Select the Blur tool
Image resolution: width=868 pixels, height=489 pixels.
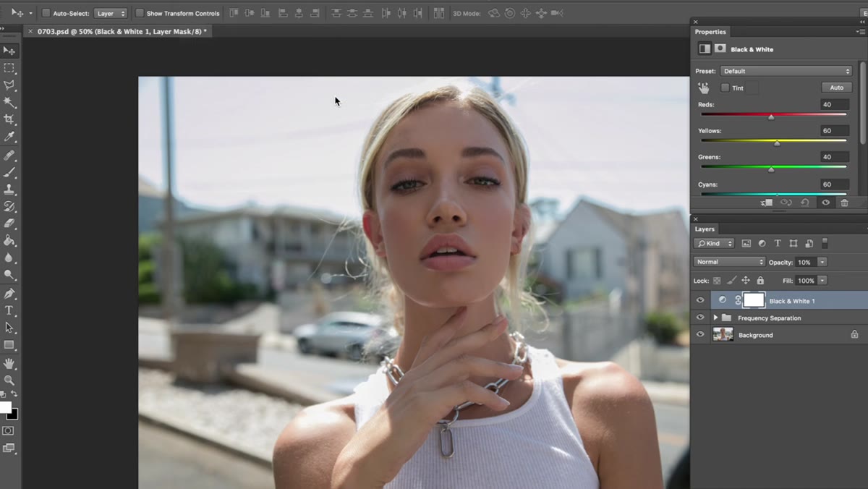[x=9, y=258]
